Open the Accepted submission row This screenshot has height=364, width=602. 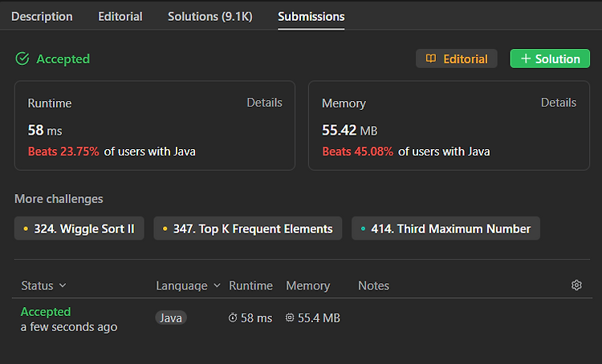(x=302, y=319)
